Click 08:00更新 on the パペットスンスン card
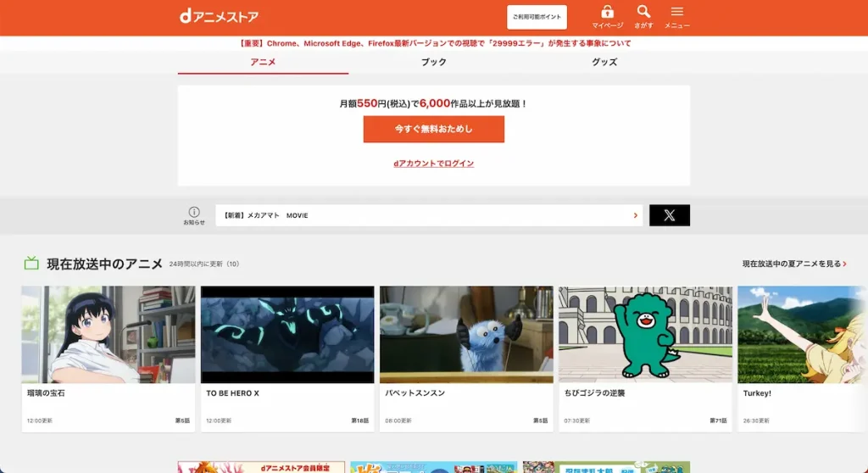Viewport: 868px width, 473px height. (x=398, y=421)
